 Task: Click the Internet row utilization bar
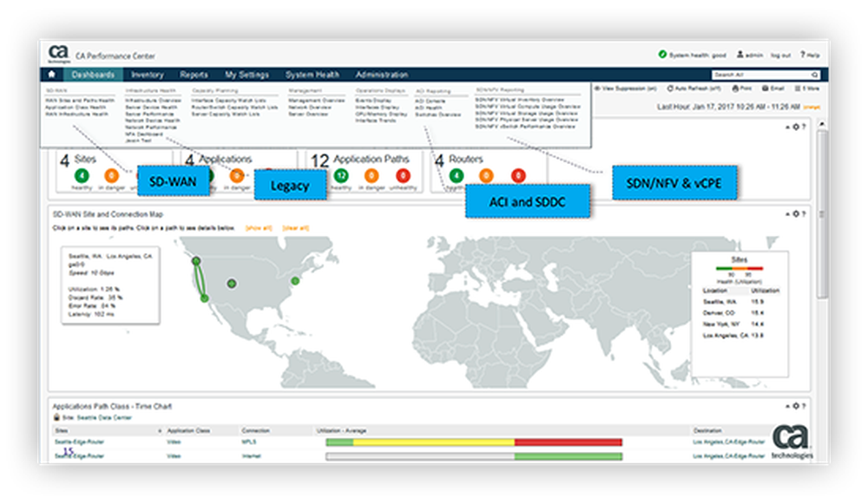(x=474, y=456)
